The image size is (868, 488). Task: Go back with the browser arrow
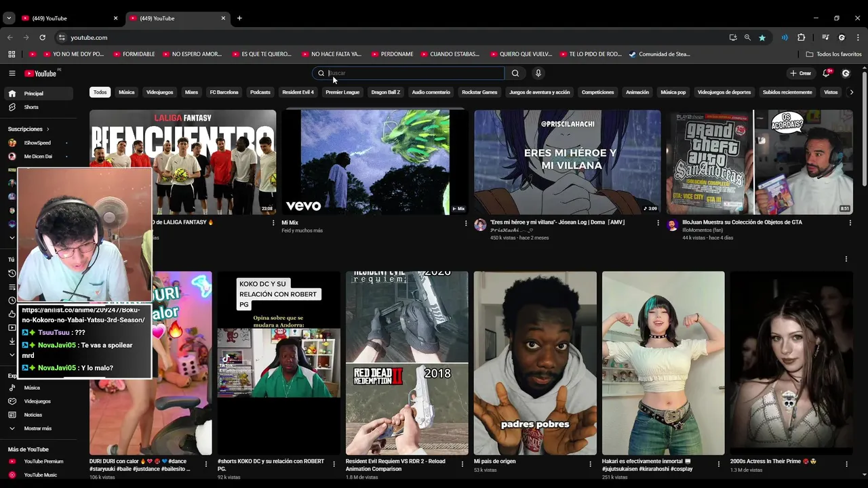(x=9, y=38)
